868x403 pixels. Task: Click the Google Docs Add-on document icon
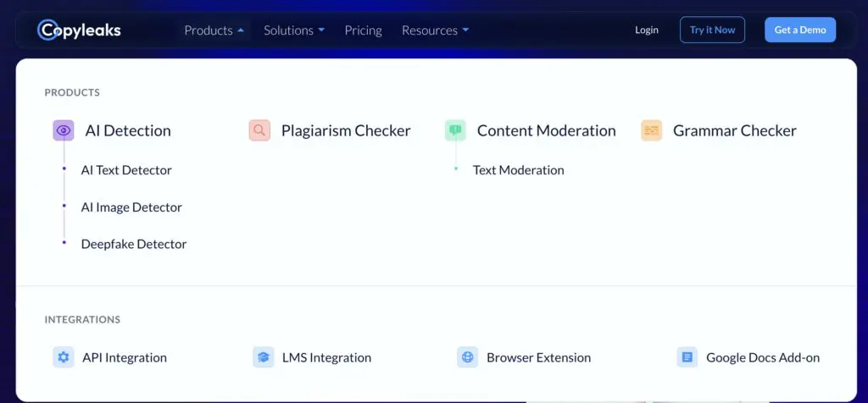[x=687, y=357]
